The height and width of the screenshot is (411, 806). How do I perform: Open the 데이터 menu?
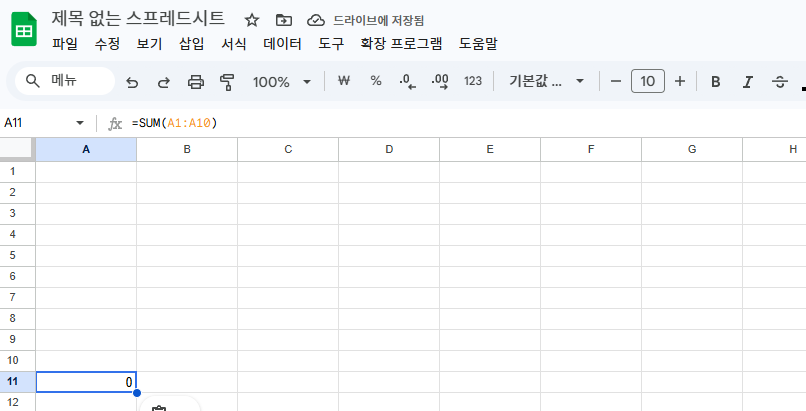click(282, 44)
